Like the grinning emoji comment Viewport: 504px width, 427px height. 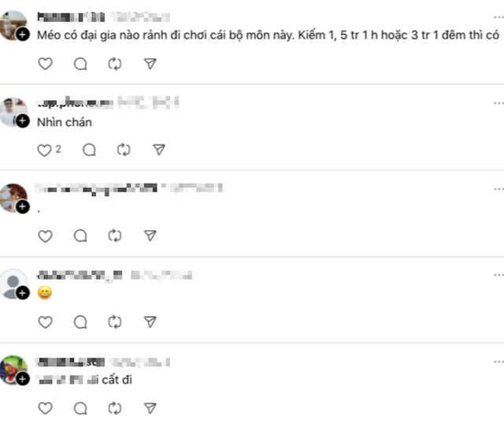(46, 322)
